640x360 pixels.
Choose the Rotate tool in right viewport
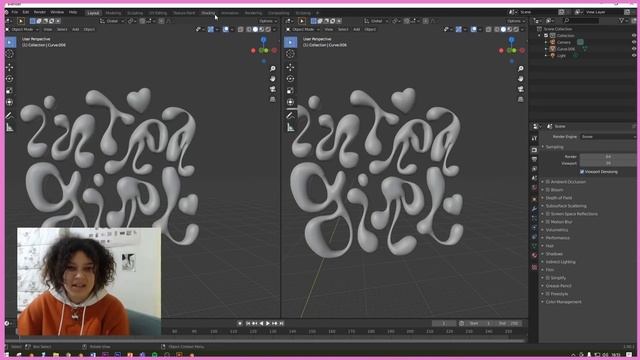(291, 79)
